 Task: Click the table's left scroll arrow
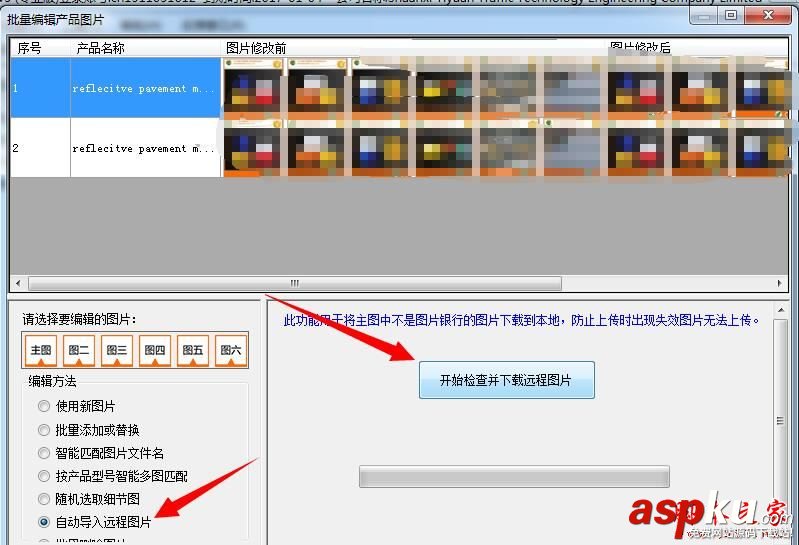pos(18,283)
